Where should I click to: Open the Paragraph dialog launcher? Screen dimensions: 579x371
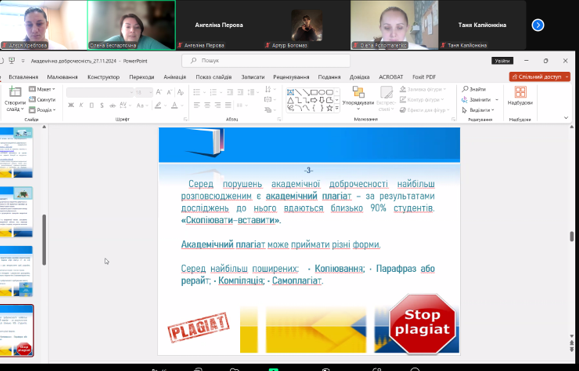tap(279, 119)
